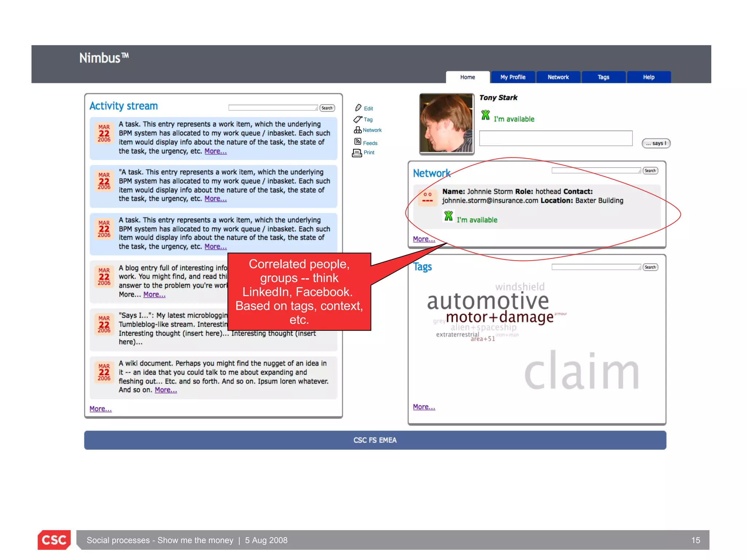This screenshot has height=560, width=747.
Task: Open the Help tab
Action: click(x=649, y=77)
